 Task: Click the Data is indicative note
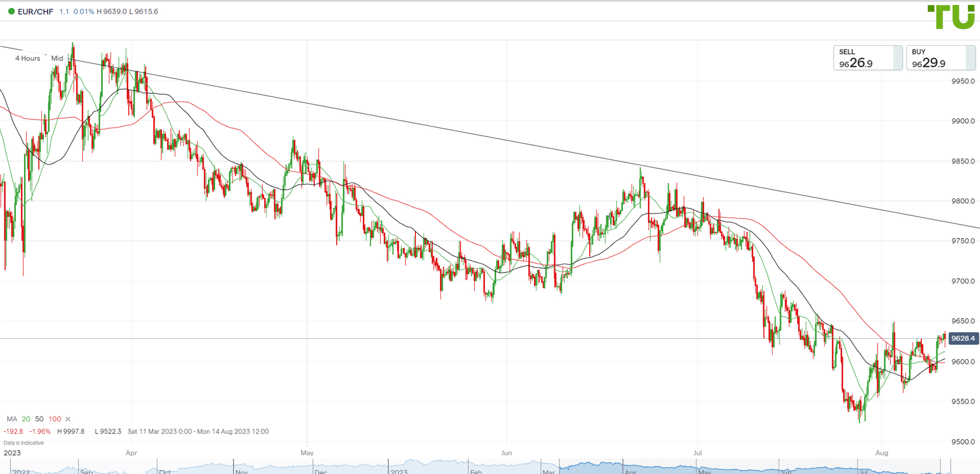23,443
